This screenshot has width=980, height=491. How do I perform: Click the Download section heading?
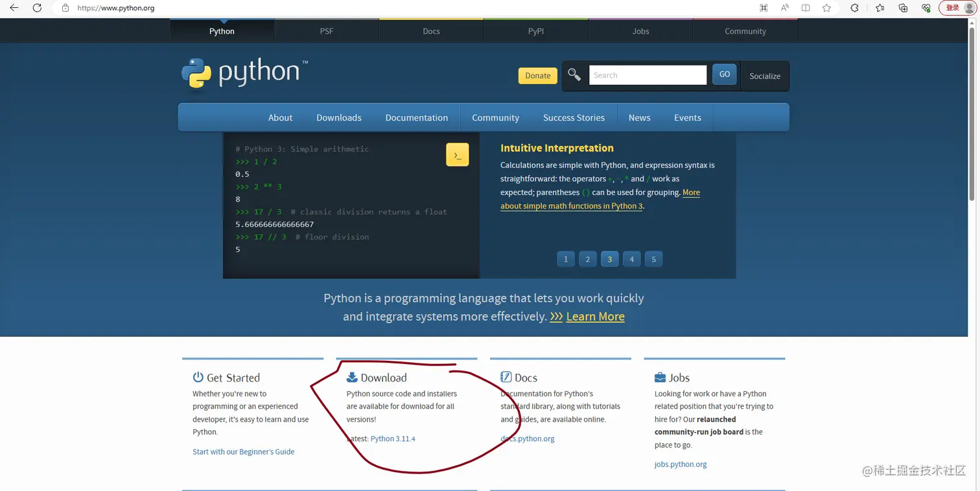[384, 378]
